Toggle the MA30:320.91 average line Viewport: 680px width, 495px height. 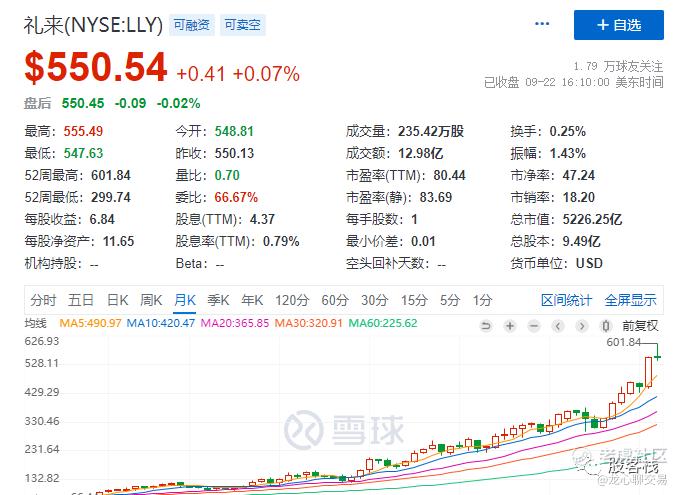coord(309,323)
